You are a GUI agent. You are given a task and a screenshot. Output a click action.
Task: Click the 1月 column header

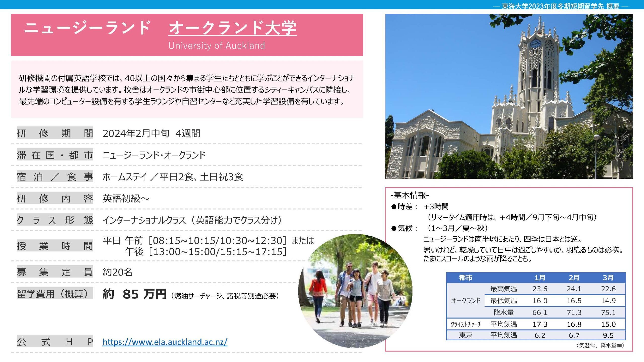(x=540, y=278)
